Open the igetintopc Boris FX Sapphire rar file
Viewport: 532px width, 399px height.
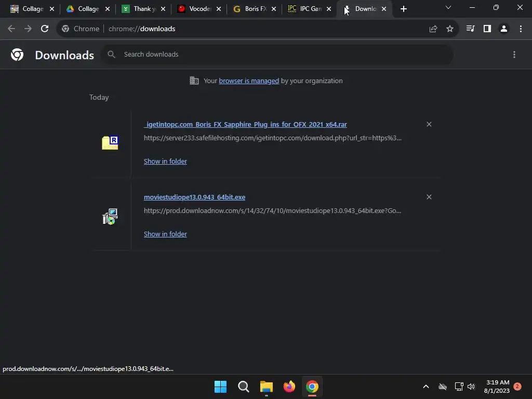coord(245,125)
